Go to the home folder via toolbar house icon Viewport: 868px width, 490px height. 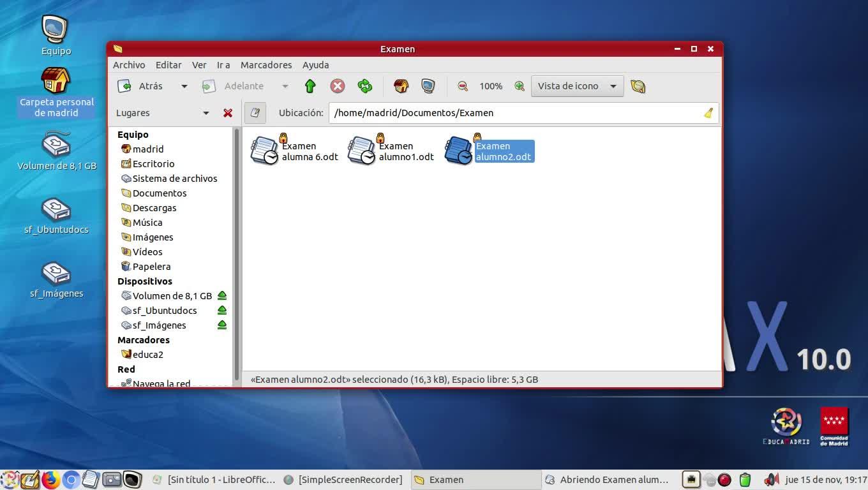[401, 86]
